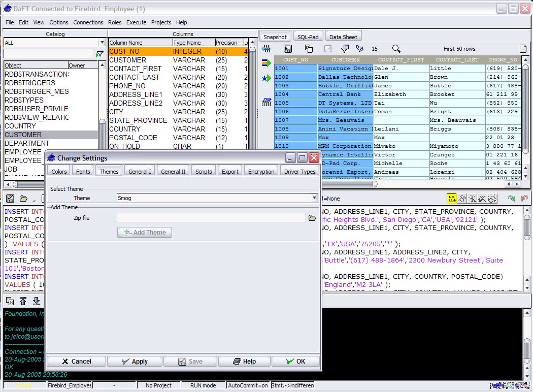Click the blue star arrow icon left of grid
This screenshot has height=392, width=533.
pyautogui.click(x=266, y=78)
